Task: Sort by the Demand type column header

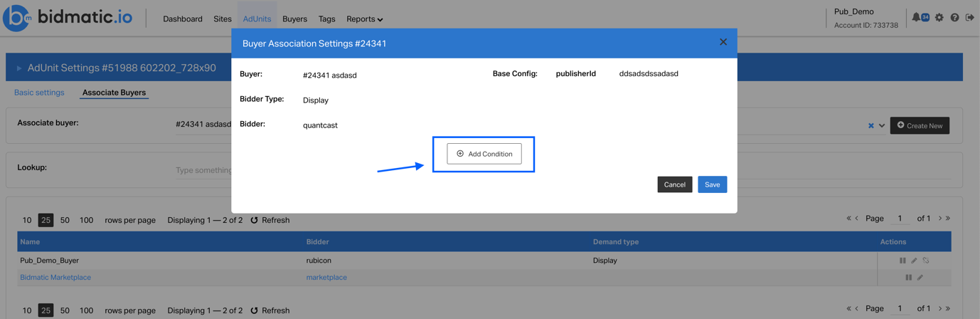Action: tap(616, 242)
